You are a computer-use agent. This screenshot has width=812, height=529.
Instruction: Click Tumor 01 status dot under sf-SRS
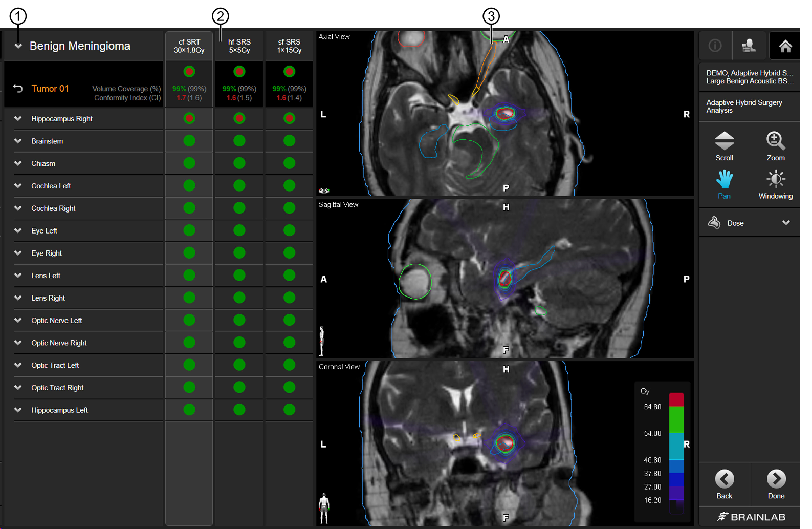289,72
